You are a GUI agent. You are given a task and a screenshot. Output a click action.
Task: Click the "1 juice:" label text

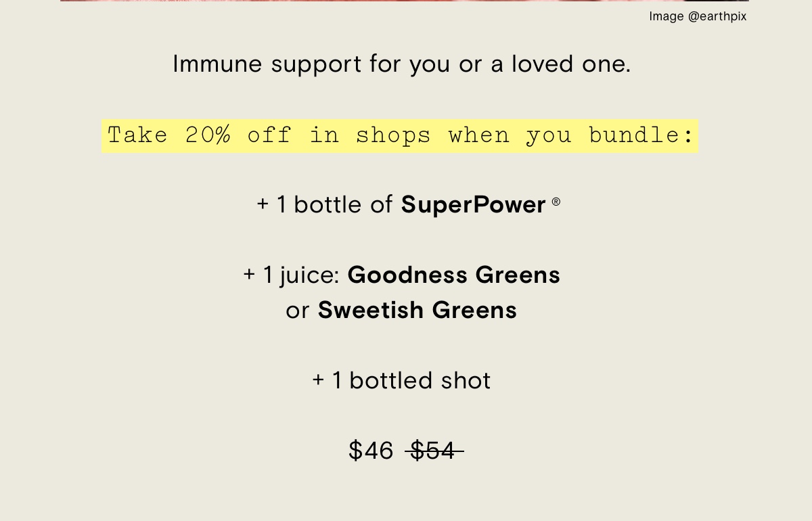coord(301,275)
